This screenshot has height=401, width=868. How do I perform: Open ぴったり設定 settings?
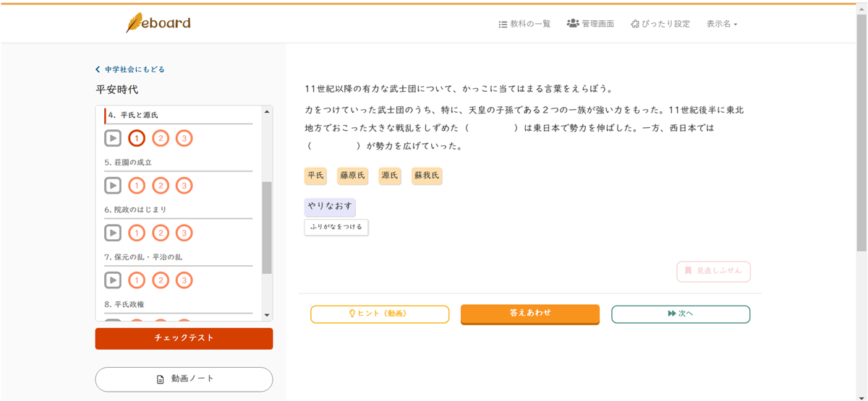660,24
